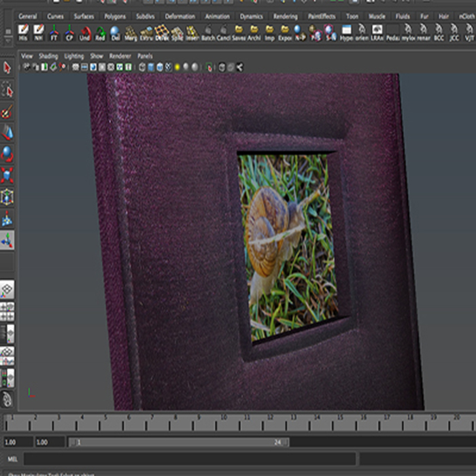The image size is (476, 476).
Task: Open the Polygons shelf tab
Action: [x=115, y=16]
